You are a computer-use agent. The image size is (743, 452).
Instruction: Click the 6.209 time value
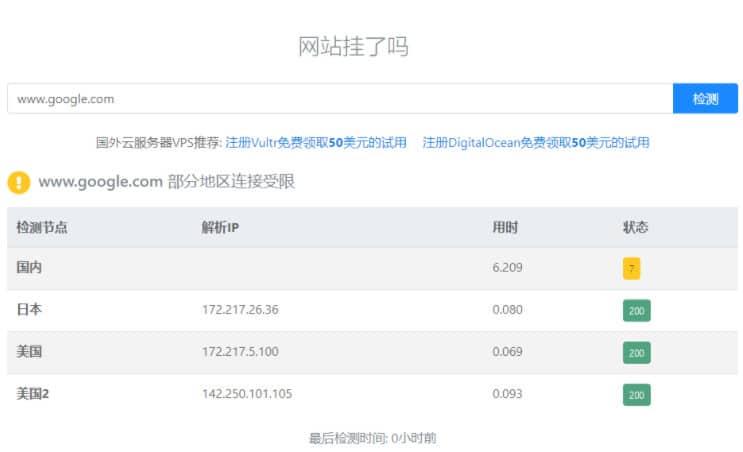(x=507, y=267)
